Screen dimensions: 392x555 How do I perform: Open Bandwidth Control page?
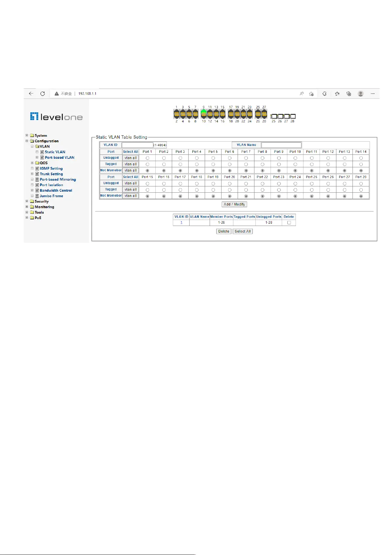[x=56, y=190]
